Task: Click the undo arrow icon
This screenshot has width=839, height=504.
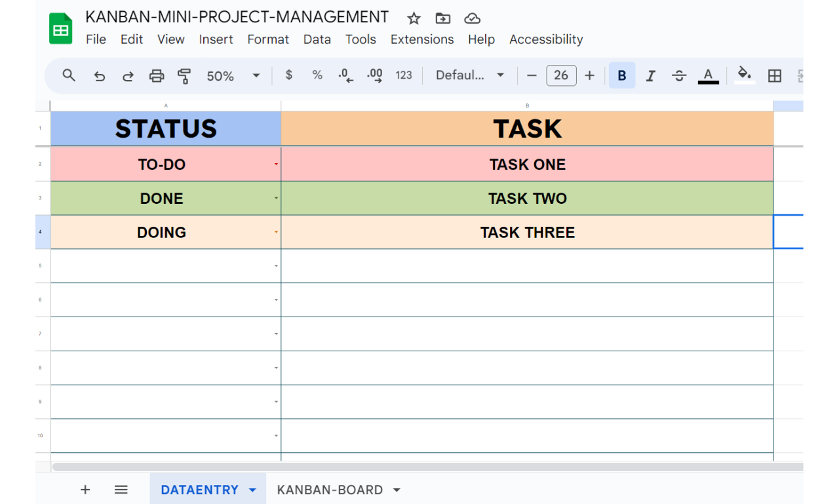Action: 100,76
